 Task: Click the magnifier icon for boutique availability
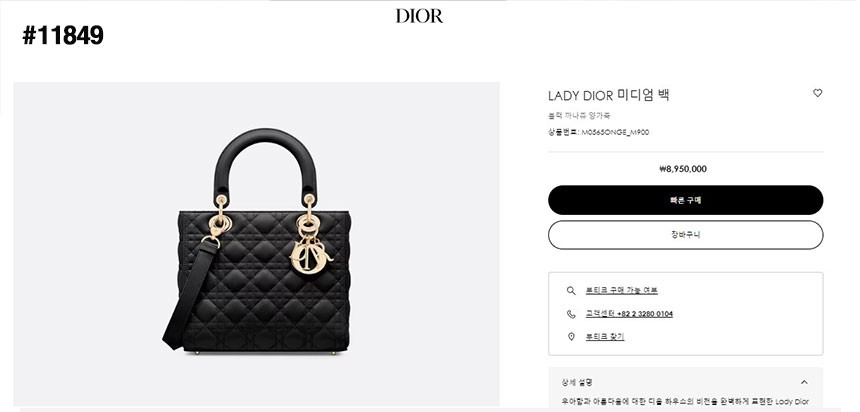[x=571, y=291]
